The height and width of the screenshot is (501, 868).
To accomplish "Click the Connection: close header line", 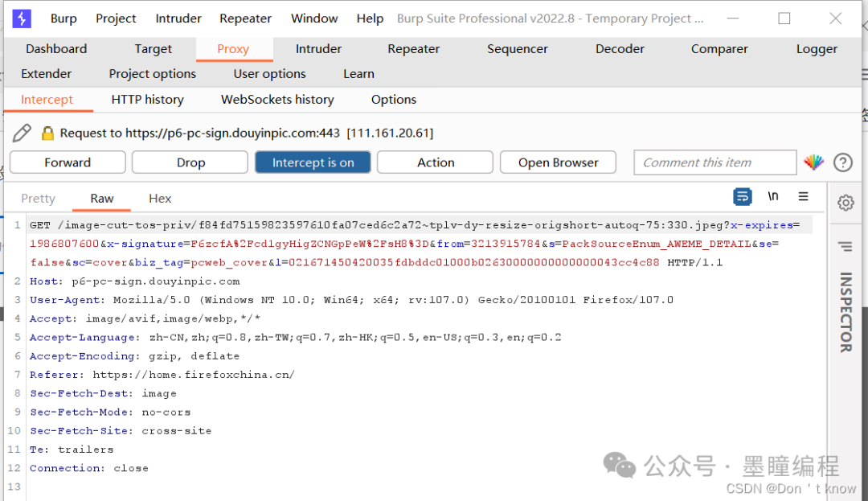I will [x=89, y=468].
